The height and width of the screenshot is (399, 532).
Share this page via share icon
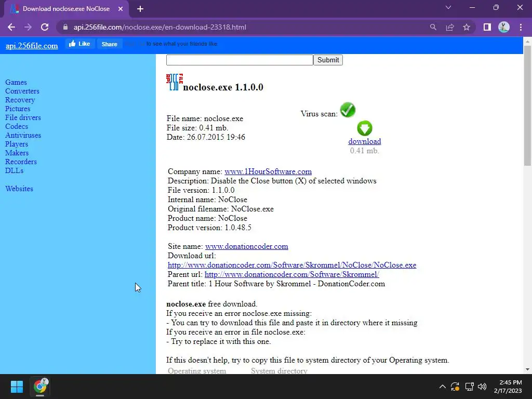tap(450, 27)
